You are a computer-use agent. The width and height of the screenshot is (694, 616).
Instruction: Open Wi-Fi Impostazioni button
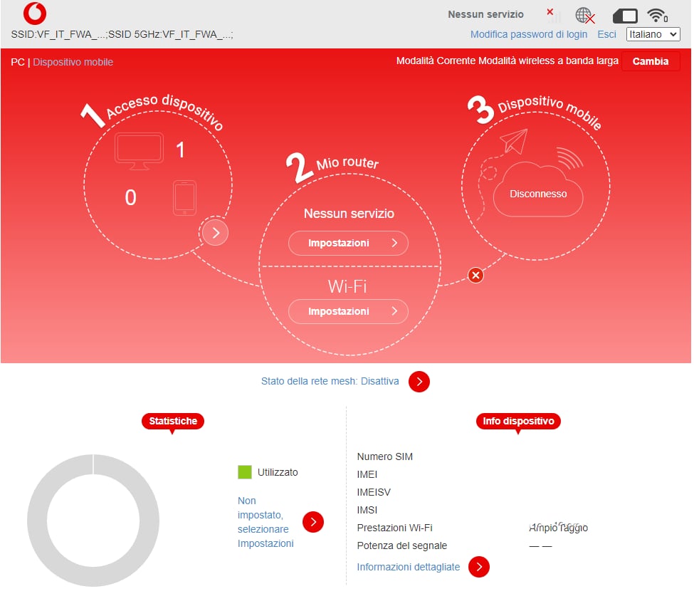348,312
